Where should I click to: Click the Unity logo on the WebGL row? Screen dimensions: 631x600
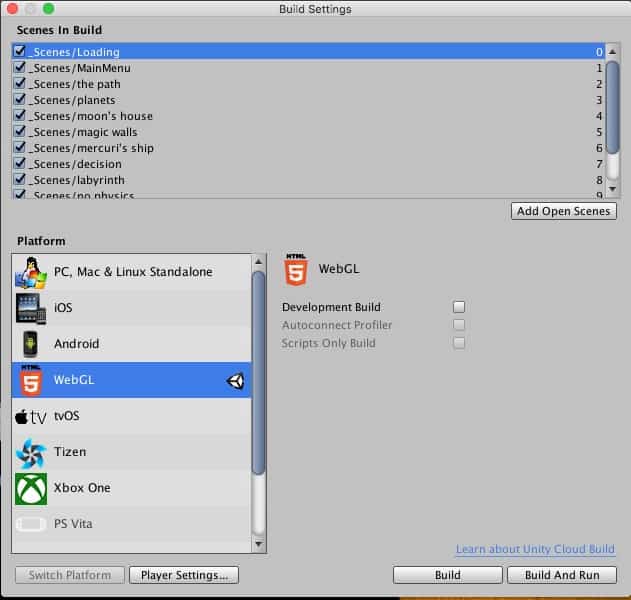(x=235, y=381)
